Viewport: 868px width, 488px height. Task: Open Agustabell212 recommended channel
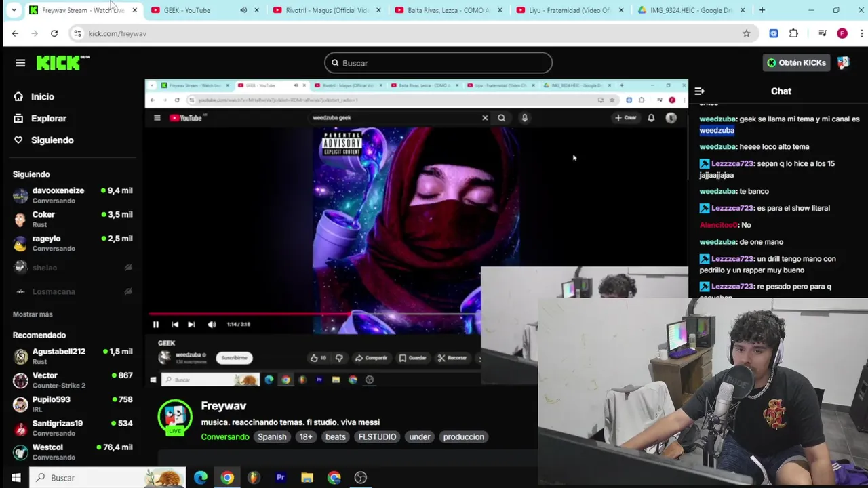tap(73, 356)
